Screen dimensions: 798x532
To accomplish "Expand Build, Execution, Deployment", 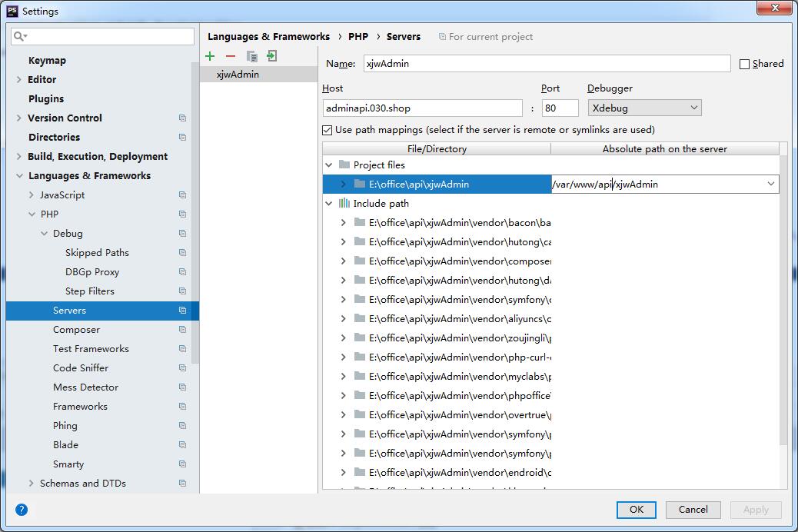I will click(x=18, y=156).
